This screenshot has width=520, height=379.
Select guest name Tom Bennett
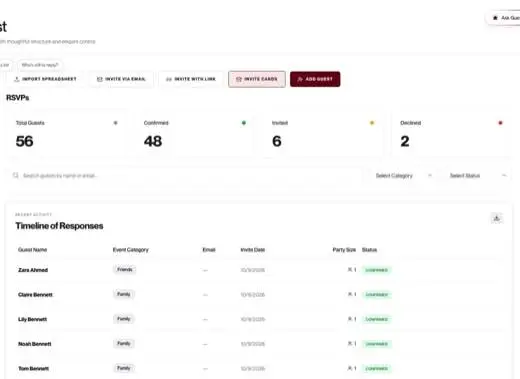click(x=33, y=369)
